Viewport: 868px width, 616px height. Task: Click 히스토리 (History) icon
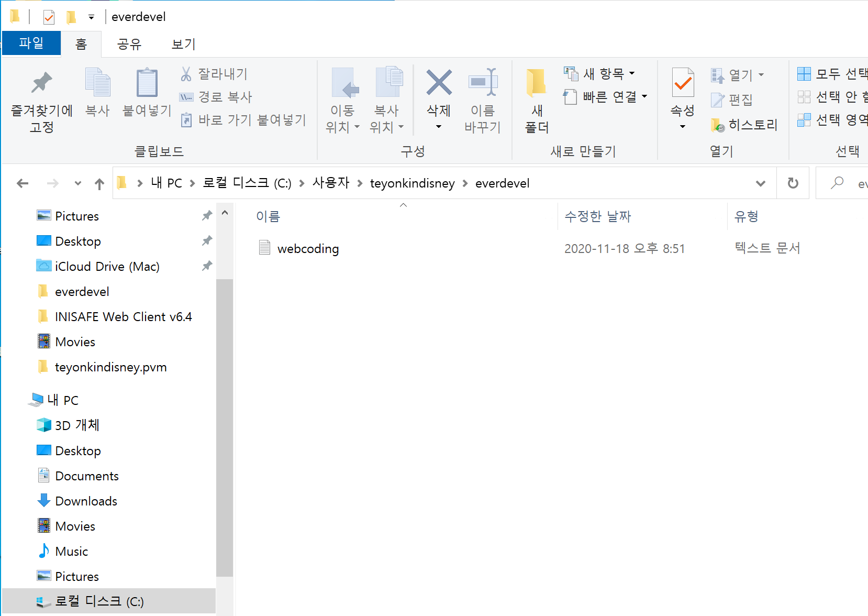tap(744, 125)
